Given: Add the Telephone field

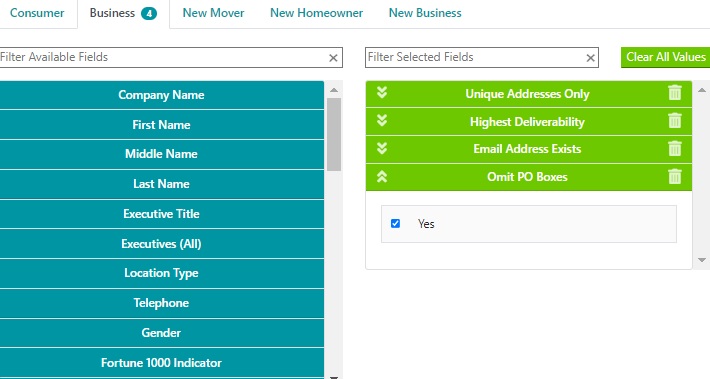Looking at the screenshot, I should [x=162, y=303].
